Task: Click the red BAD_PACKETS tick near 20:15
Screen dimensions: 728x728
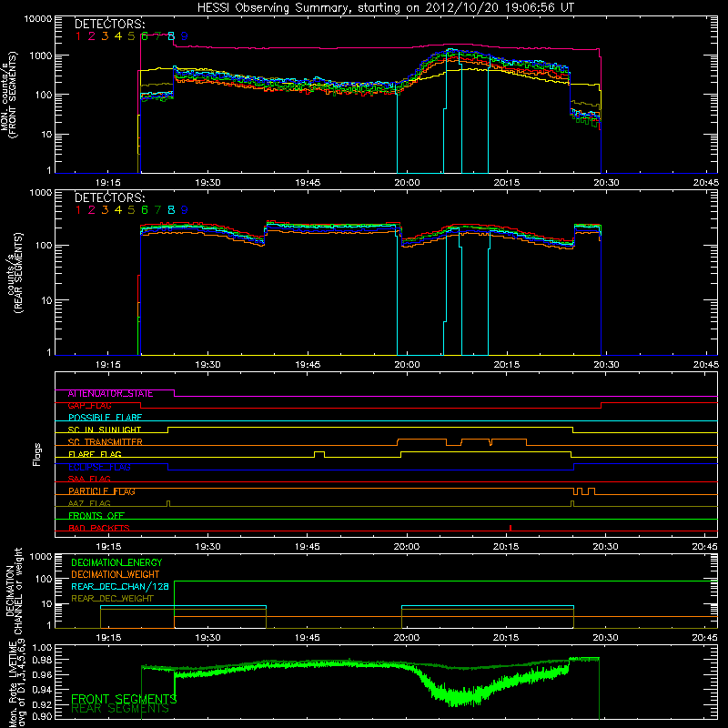Action: pos(511,528)
